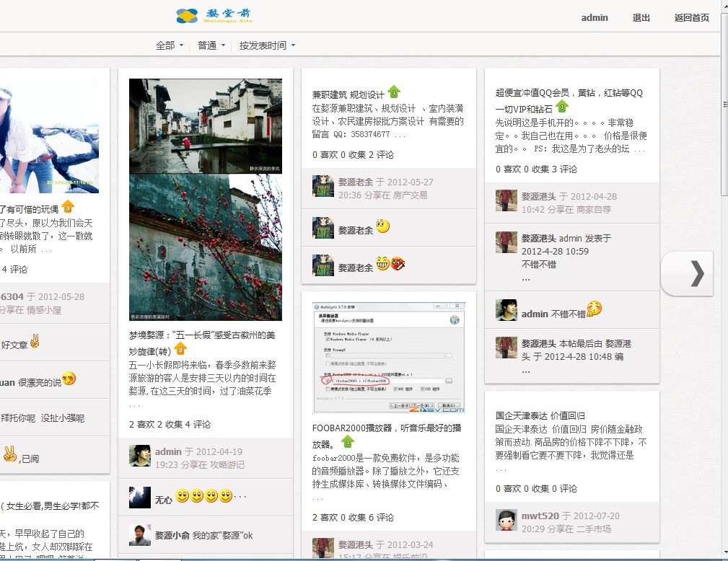Click 退出 to log out
The image size is (728, 561).
[x=641, y=17]
